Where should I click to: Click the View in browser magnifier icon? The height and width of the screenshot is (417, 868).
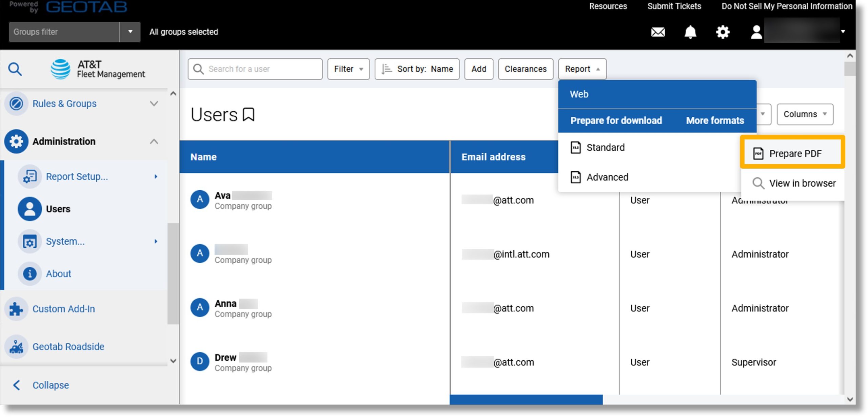coord(758,183)
